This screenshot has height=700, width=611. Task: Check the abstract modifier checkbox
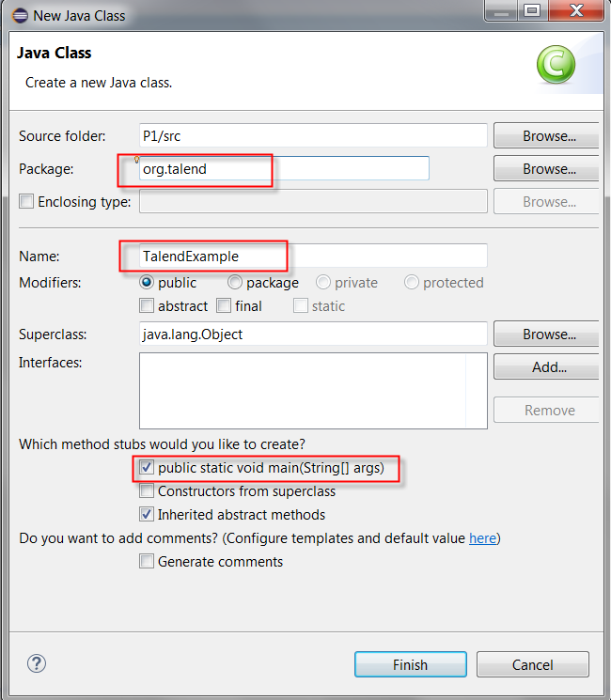pos(147,305)
